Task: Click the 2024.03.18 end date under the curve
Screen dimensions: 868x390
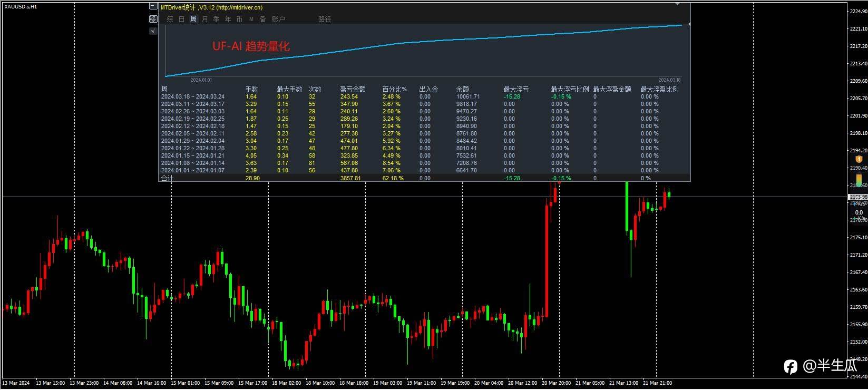Action: pos(669,80)
